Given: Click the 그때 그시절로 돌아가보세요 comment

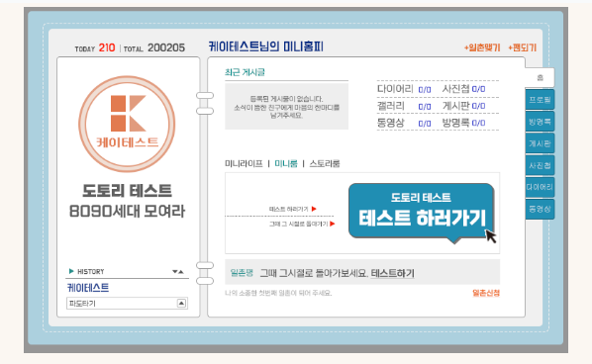Looking at the screenshot, I should 314,273.
